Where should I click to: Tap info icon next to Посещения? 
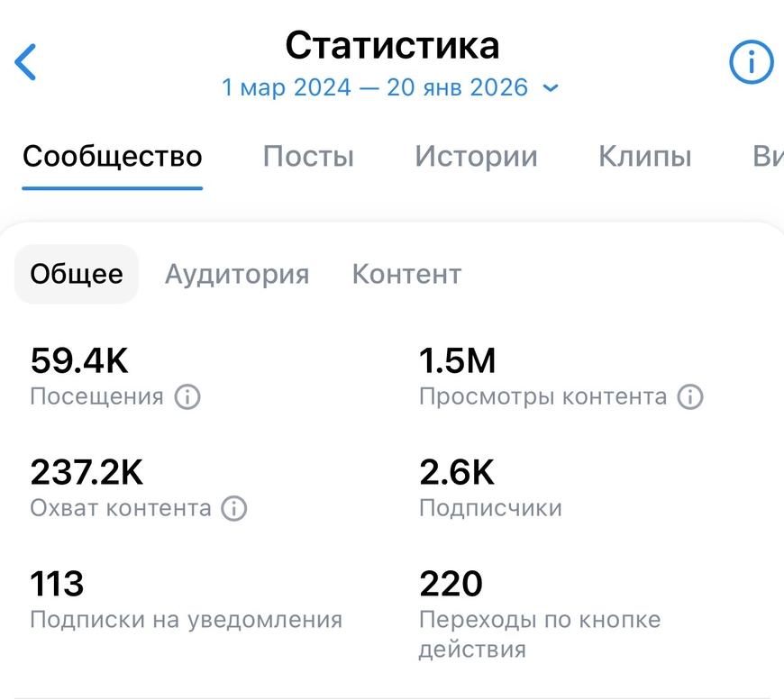[187, 396]
